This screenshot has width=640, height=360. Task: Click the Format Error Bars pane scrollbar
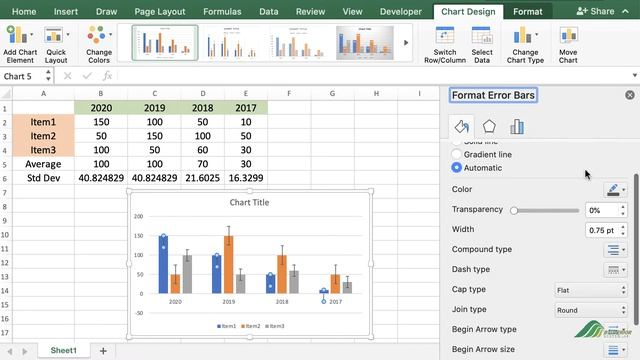(636, 249)
